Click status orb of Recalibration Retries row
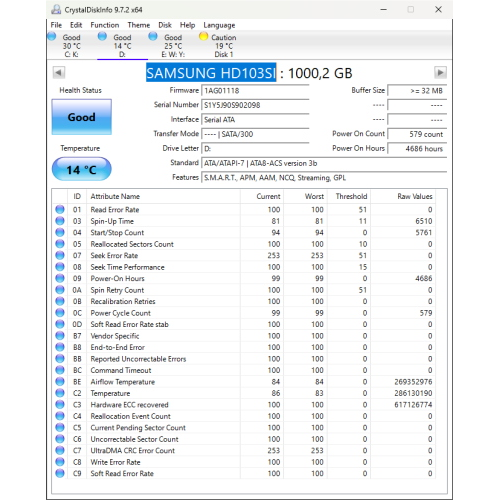This screenshot has height=500, width=500. (x=60, y=301)
